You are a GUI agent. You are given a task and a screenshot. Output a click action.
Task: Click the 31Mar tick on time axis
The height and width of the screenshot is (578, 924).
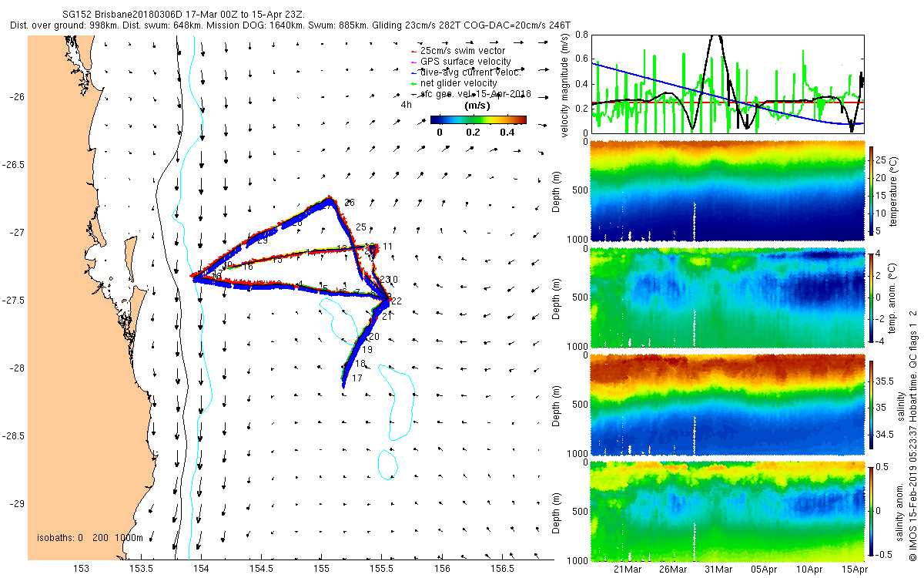pos(718,568)
